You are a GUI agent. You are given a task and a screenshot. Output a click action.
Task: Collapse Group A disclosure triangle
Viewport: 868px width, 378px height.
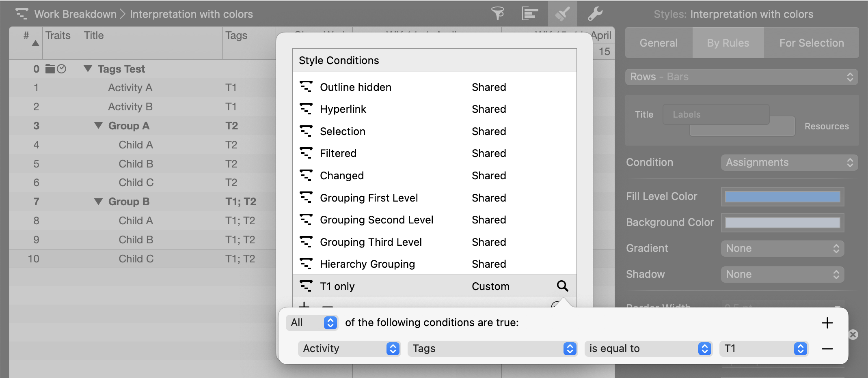pyautogui.click(x=98, y=125)
